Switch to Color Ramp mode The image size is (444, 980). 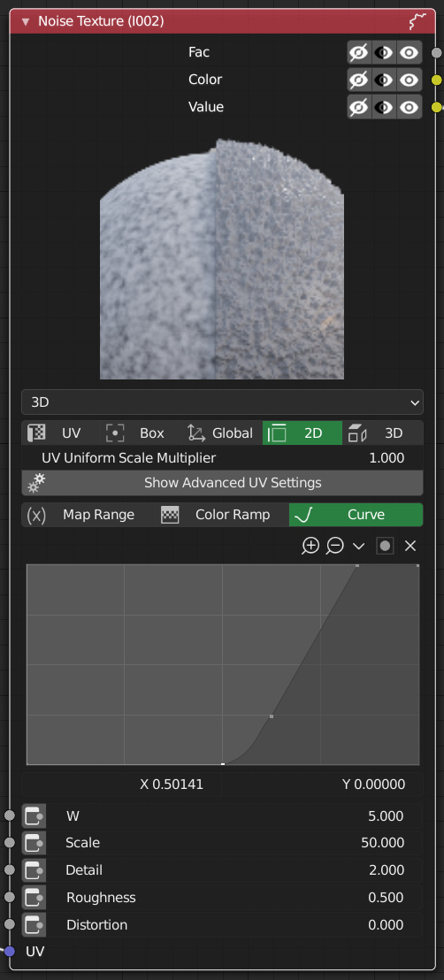click(222, 515)
